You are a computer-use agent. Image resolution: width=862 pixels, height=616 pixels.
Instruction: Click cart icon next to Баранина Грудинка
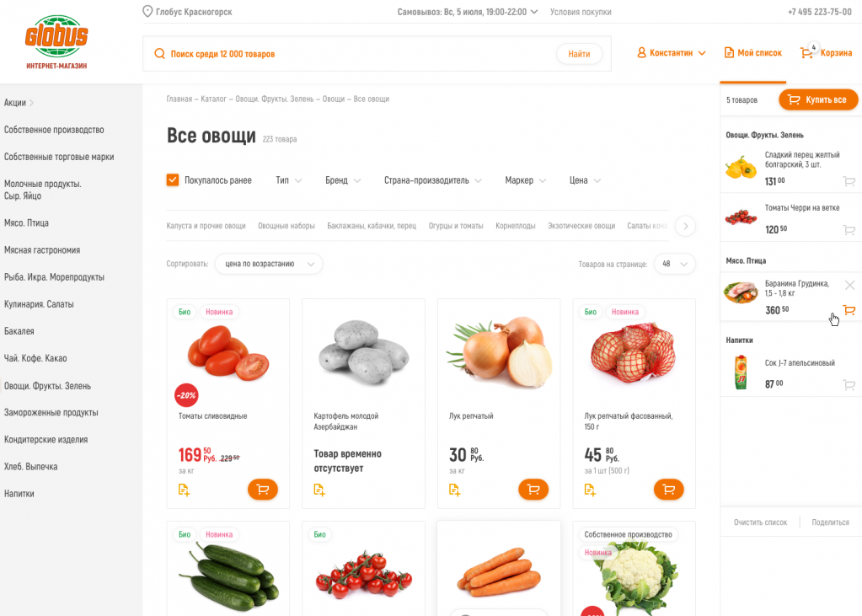pyautogui.click(x=849, y=311)
